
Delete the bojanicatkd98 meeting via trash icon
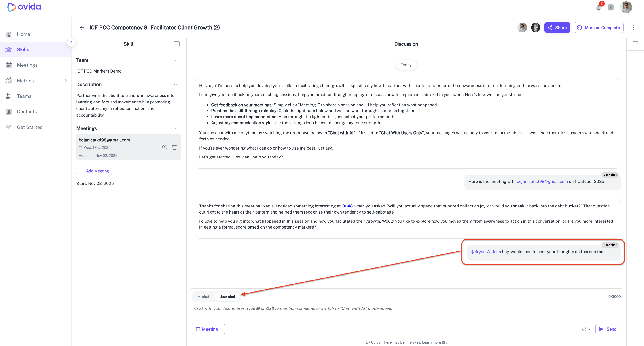(174, 147)
